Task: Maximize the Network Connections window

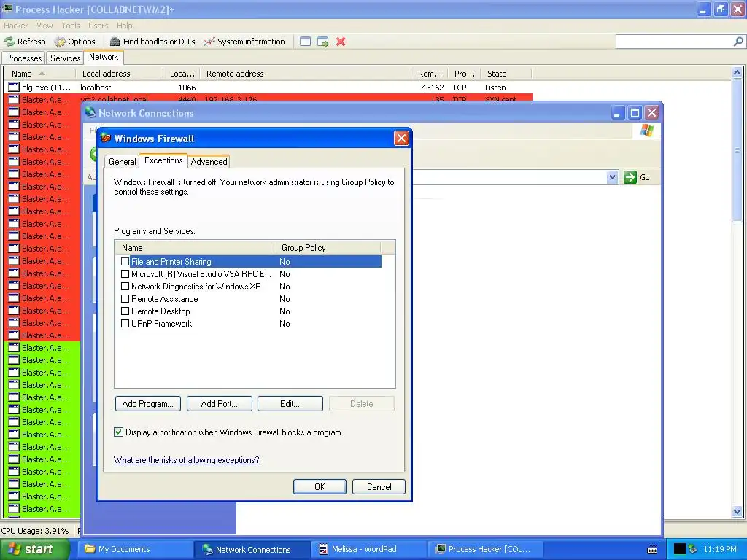Action: [635, 113]
